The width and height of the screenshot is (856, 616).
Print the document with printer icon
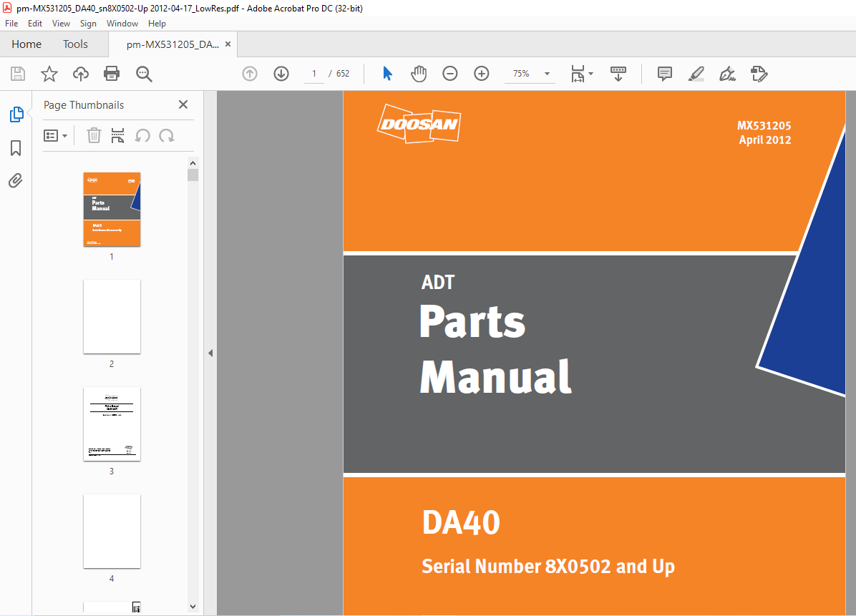pos(112,74)
